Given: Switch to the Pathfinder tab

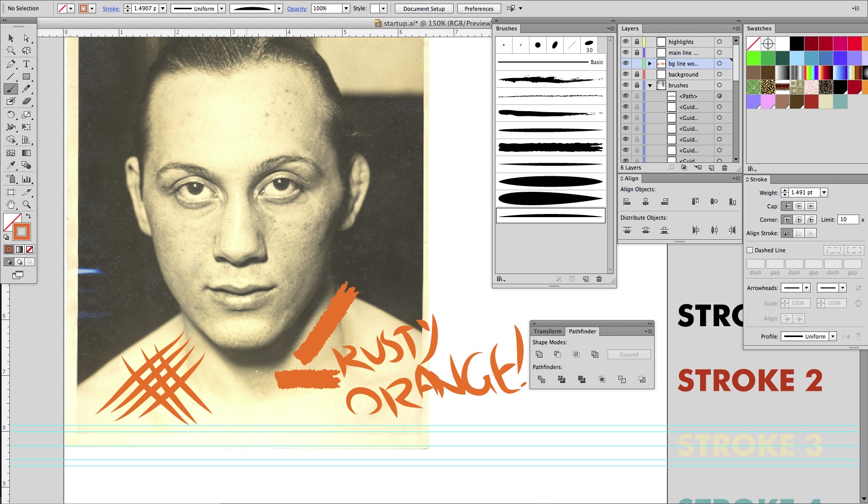Looking at the screenshot, I should pos(582,331).
